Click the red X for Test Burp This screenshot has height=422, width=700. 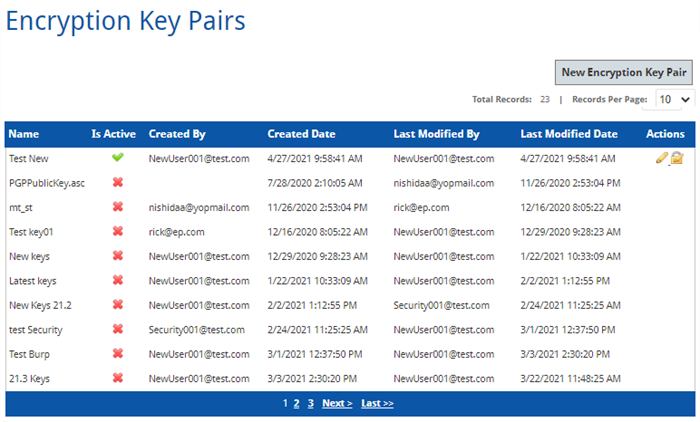tap(118, 354)
